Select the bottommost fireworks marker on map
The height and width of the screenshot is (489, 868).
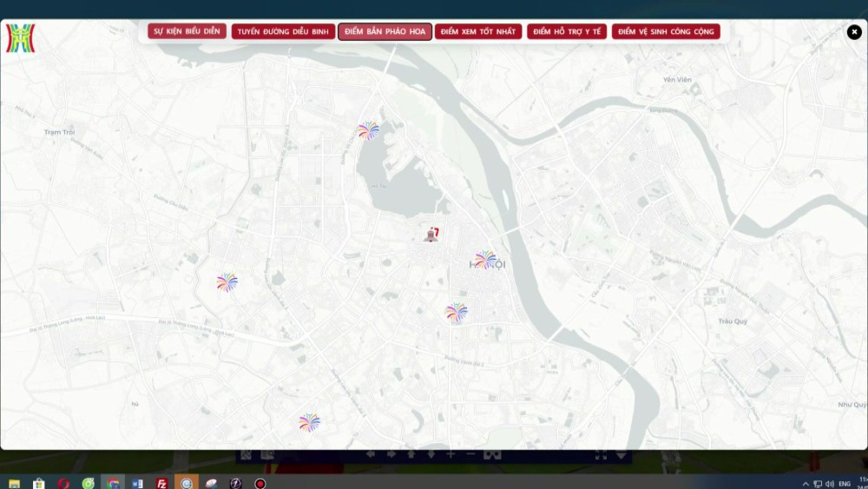click(x=309, y=422)
